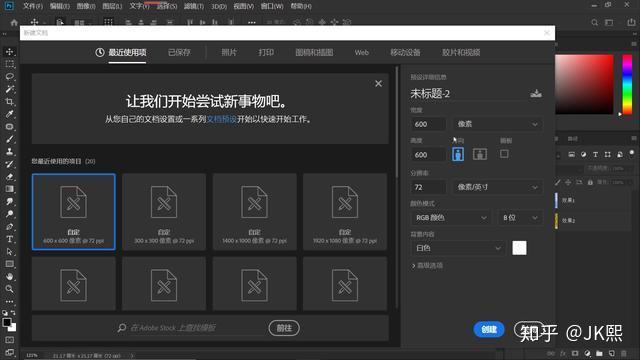Expand Advanced Options section

click(x=427, y=266)
